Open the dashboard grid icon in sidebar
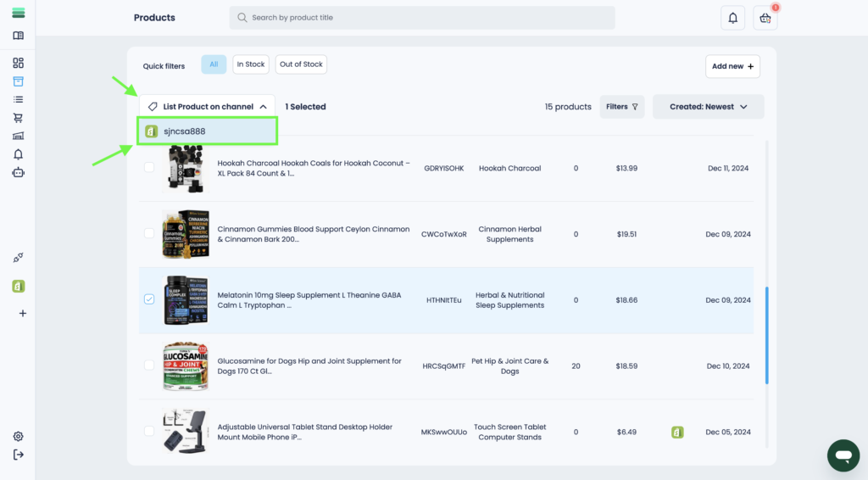This screenshot has width=868, height=480. point(18,63)
